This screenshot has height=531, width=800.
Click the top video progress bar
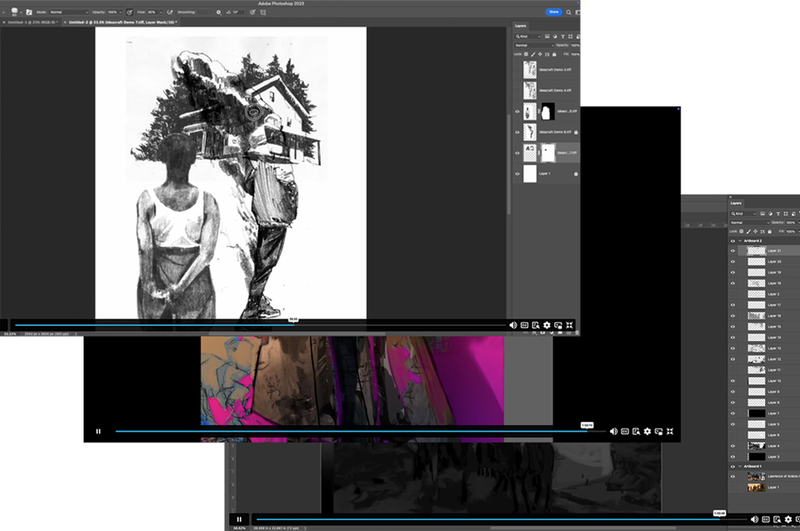[150, 325]
